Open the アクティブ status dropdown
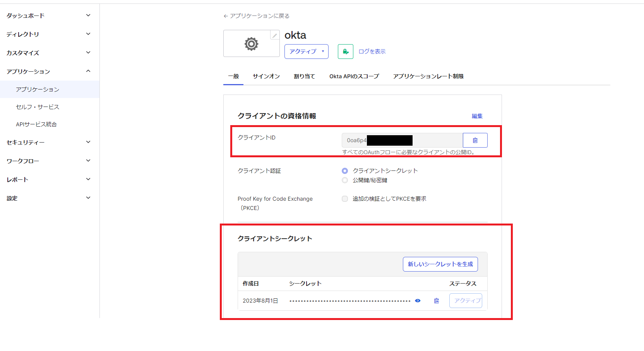 (306, 52)
